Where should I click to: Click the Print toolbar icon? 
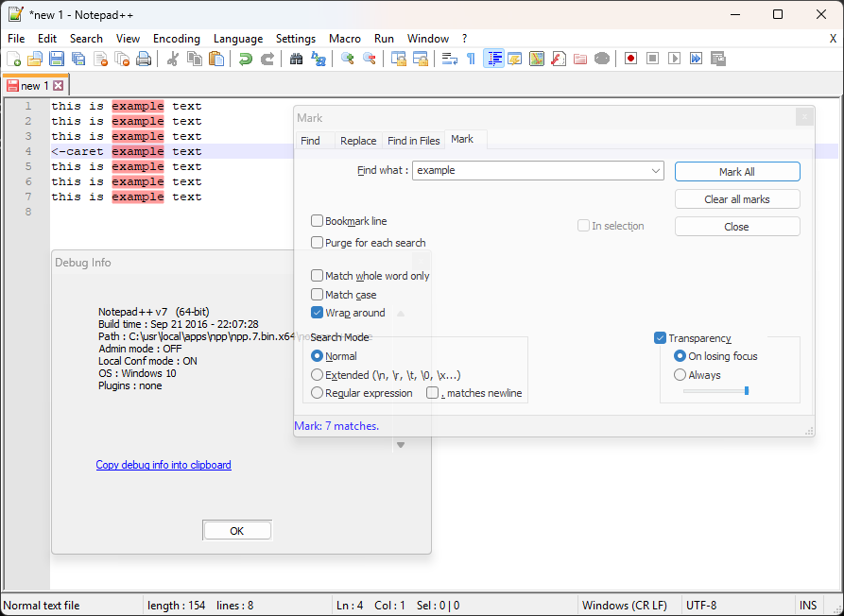(x=144, y=59)
